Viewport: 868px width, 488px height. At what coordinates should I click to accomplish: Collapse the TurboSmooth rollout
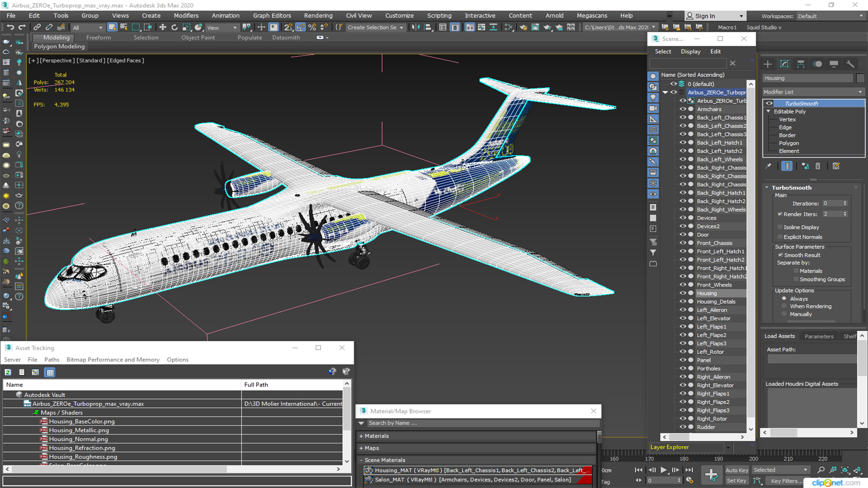click(767, 188)
